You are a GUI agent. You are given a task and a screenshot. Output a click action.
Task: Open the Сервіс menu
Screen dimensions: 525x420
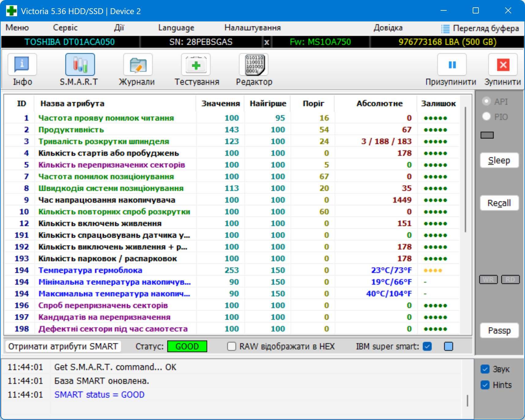tap(65, 28)
